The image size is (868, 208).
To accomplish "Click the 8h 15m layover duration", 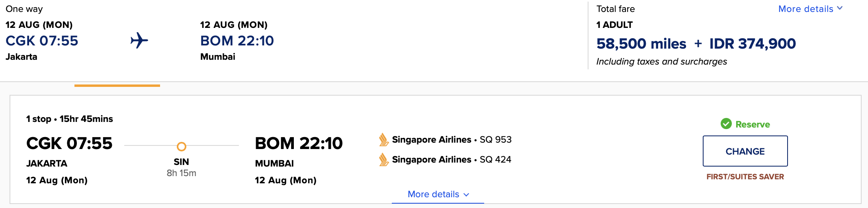I will coord(181,173).
